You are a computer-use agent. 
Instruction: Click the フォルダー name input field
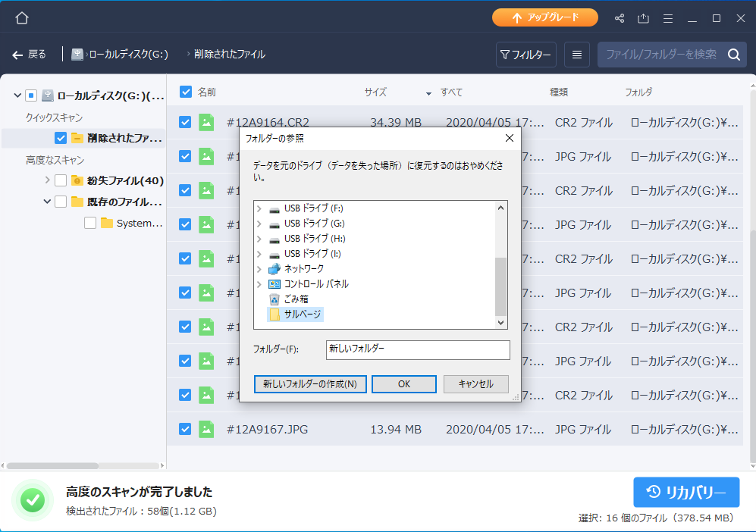click(x=418, y=349)
